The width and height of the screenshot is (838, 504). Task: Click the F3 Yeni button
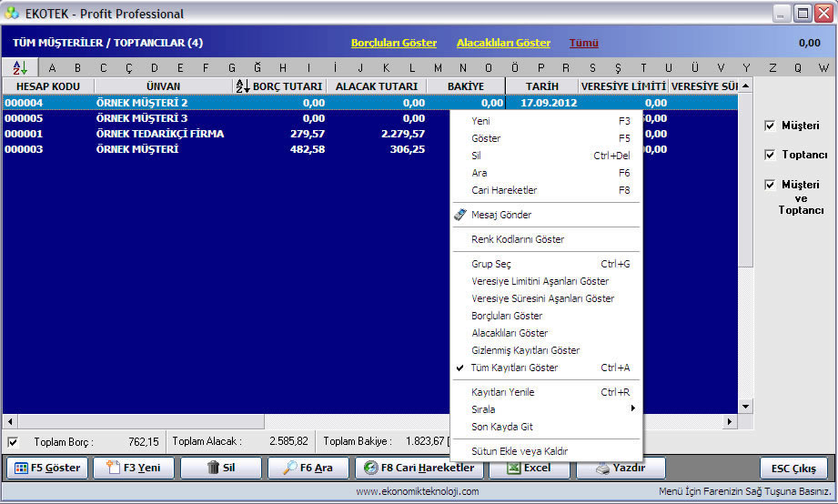point(134,468)
